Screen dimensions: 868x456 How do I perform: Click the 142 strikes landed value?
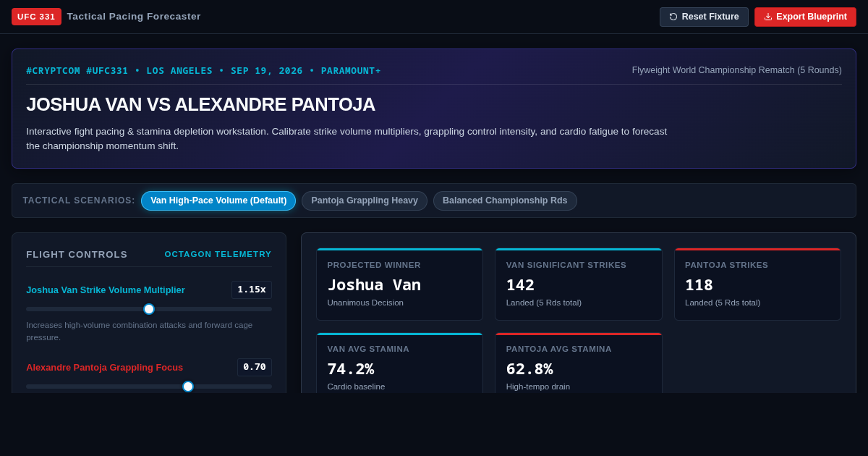coord(520,285)
